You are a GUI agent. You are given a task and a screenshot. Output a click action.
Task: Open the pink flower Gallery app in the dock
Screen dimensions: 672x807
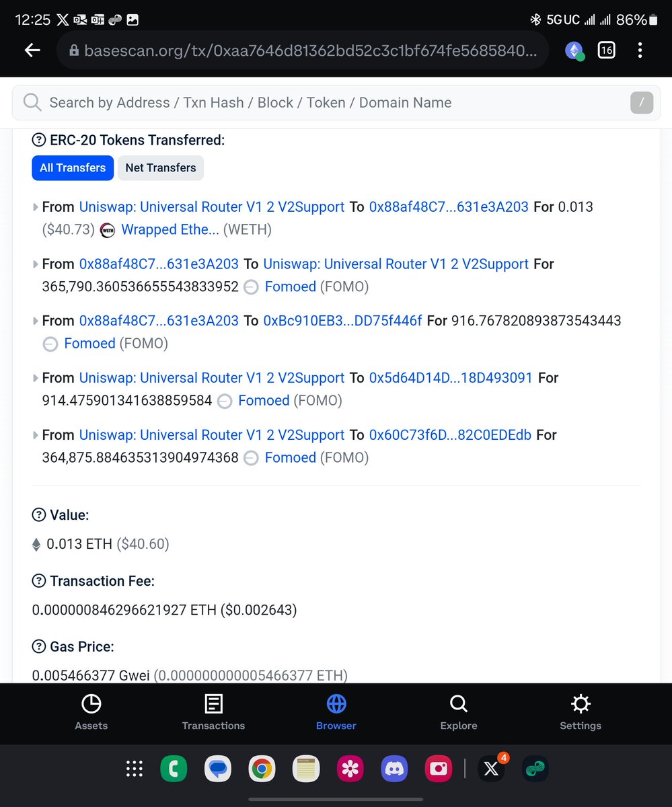[350, 769]
